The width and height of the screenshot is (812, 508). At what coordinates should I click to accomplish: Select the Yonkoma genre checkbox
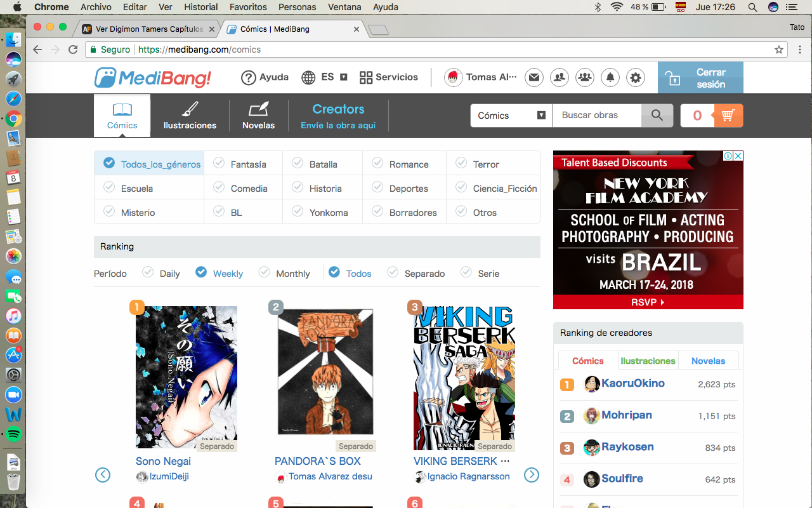[298, 211]
